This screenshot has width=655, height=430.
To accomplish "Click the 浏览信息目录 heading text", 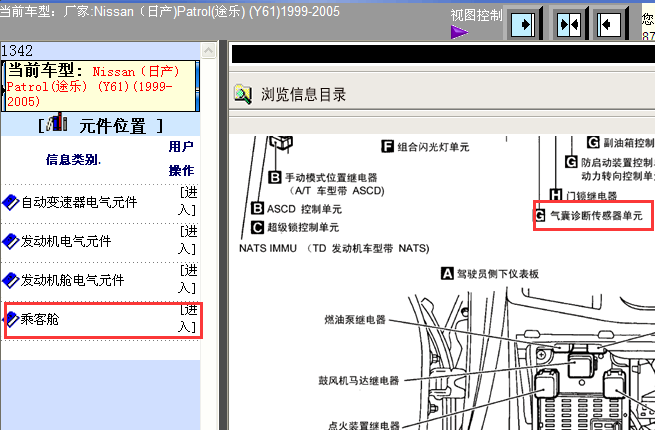I will (304, 94).
